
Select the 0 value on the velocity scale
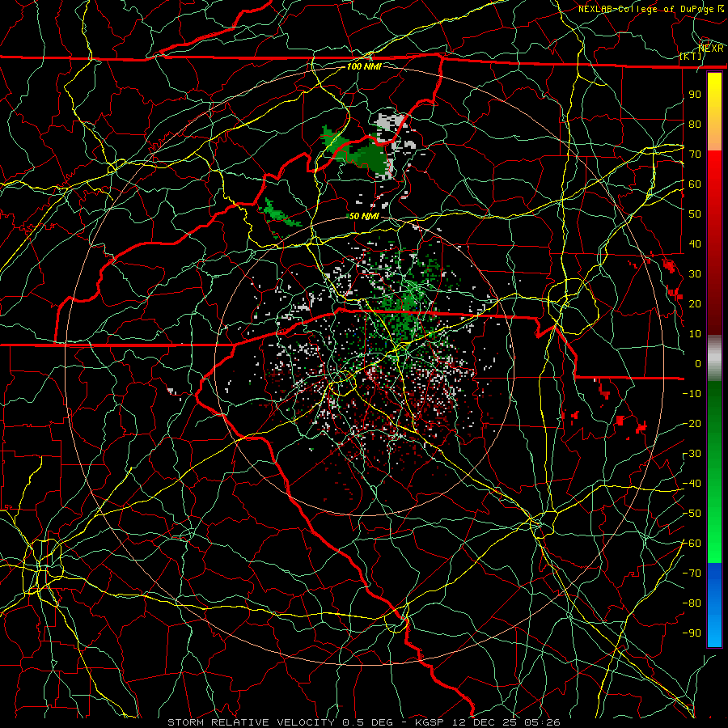(x=698, y=363)
